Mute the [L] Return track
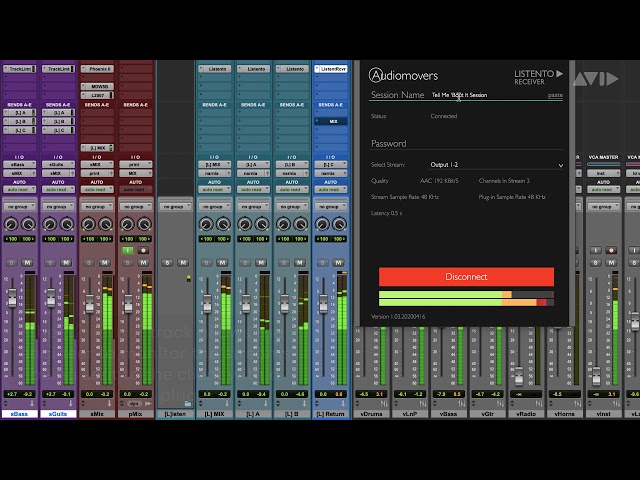The width and height of the screenshot is (640, 480). [338, 262]
